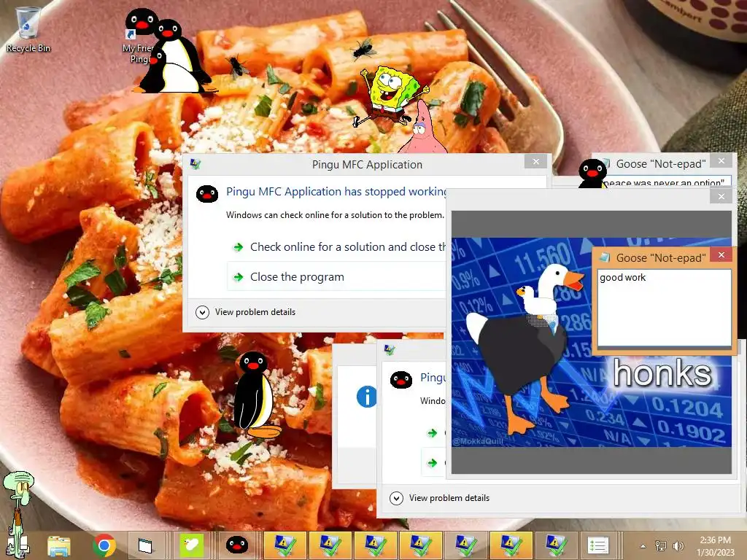This screenshot has width=747, height=560.
Task: Click View problem details text in lower dialog
Action: [449, 498]
